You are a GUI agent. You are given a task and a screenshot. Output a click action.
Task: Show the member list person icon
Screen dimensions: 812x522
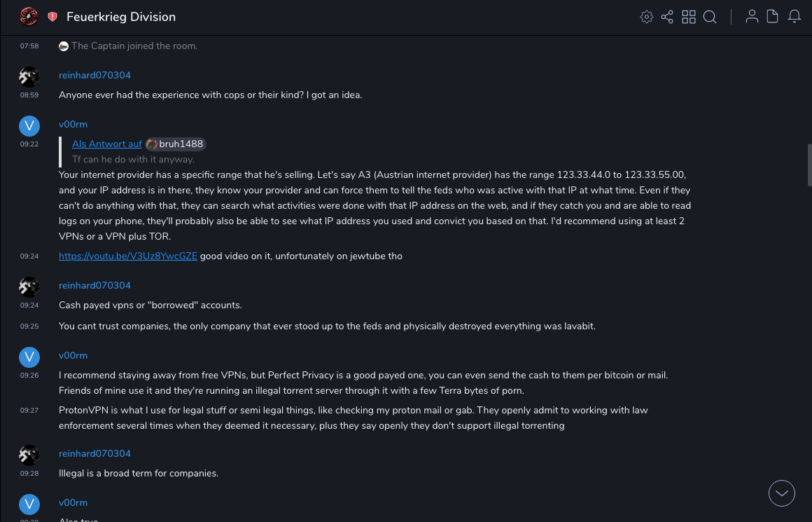[x=752, y=17]
